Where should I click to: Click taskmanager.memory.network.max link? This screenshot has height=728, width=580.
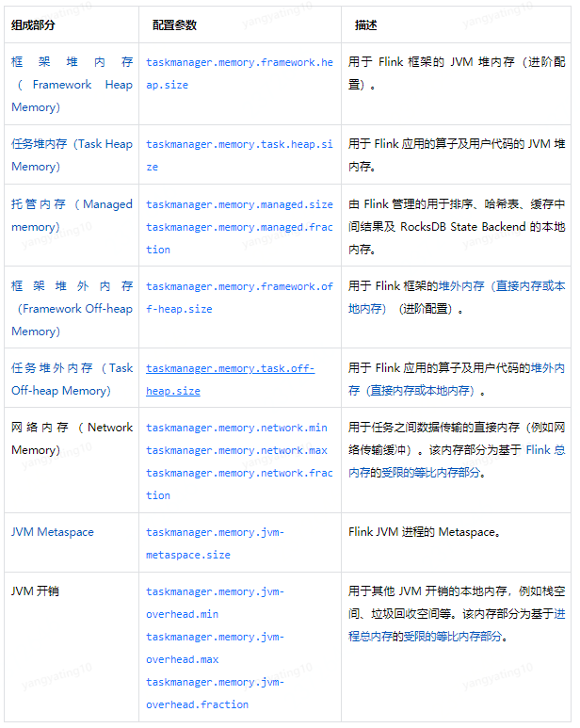(x=236, y=450)
